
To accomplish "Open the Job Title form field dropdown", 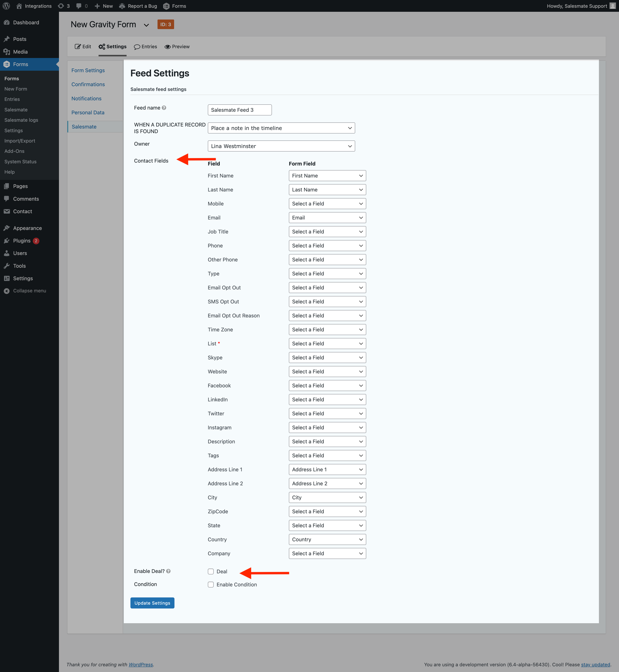I will 327,232.
